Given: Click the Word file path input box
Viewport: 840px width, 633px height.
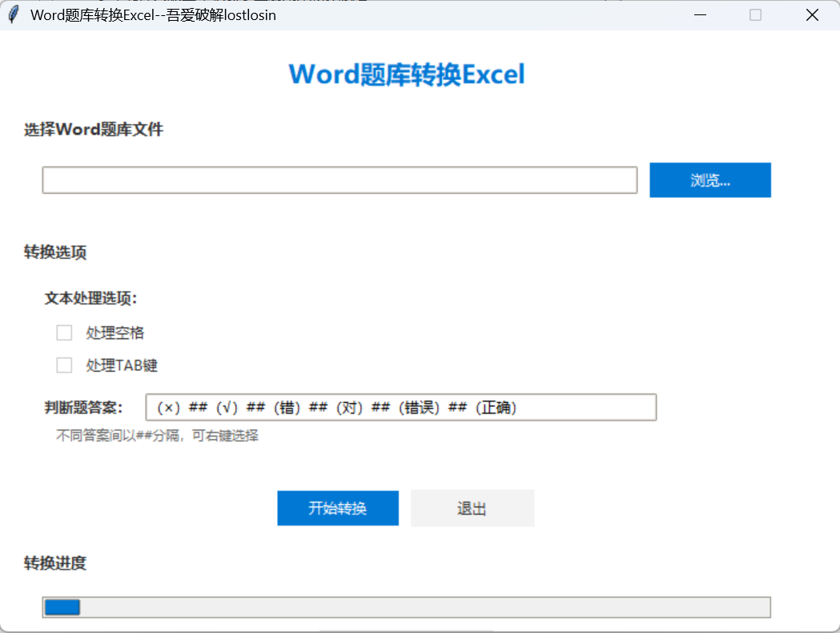Looking at the screenshot, I should (340, 179).
